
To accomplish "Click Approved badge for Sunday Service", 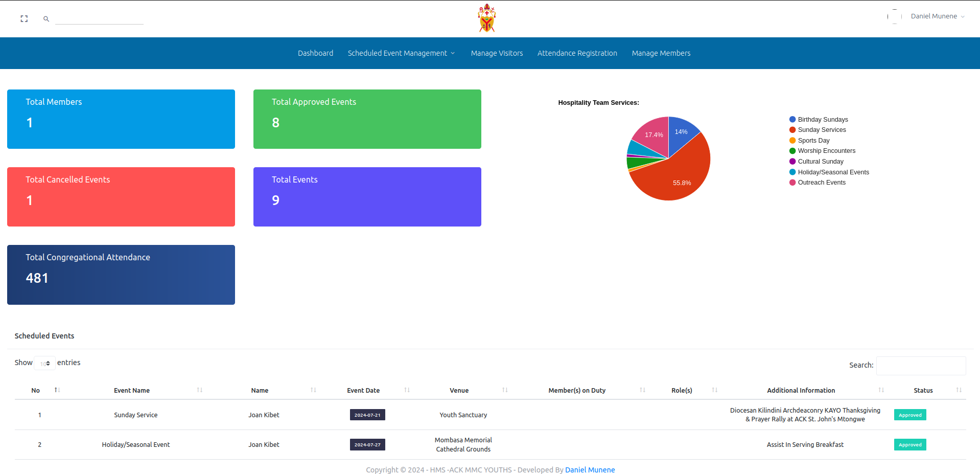I will (x=909, y=415).
